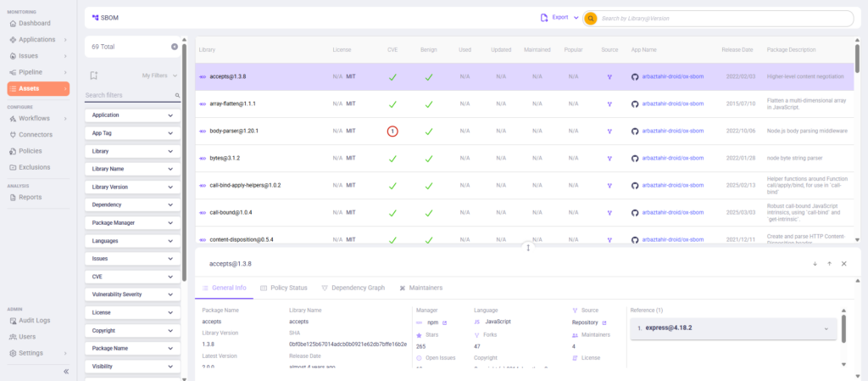
Task: Select the array-flatten@1.1.1 row
Action: 524,104
